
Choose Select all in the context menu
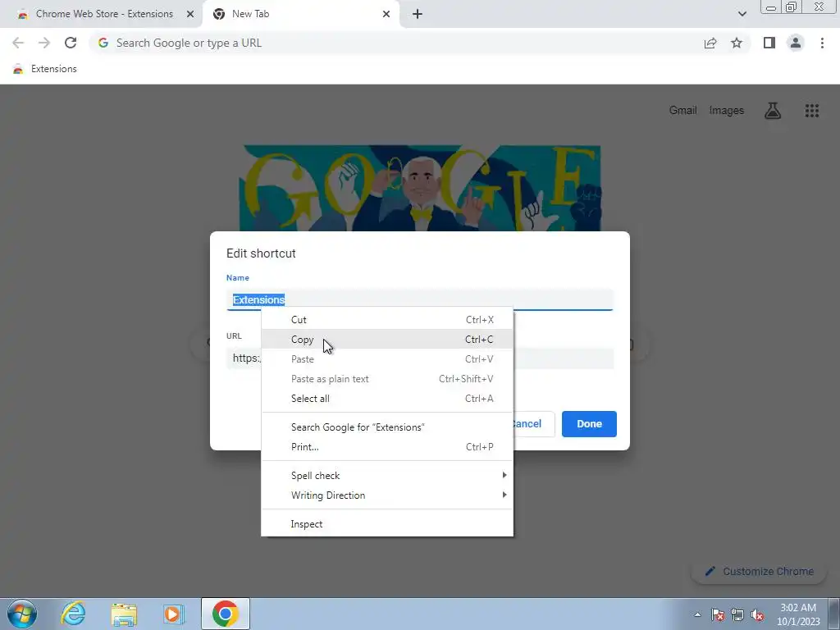click(387, 399)
